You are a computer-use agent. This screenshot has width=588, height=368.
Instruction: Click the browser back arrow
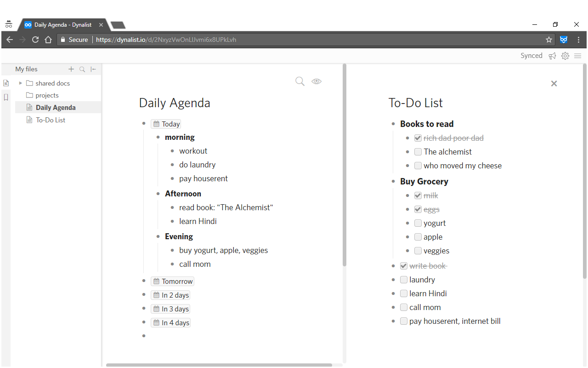point(10,40)
